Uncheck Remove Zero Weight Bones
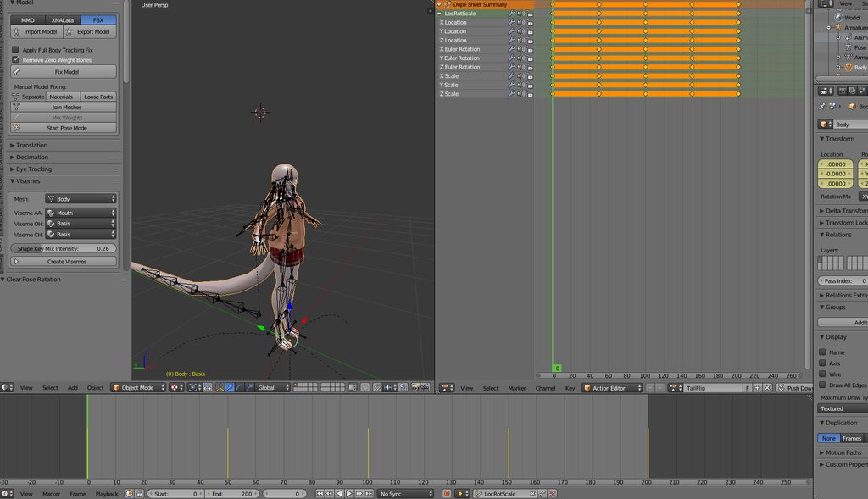 point(15,60)
